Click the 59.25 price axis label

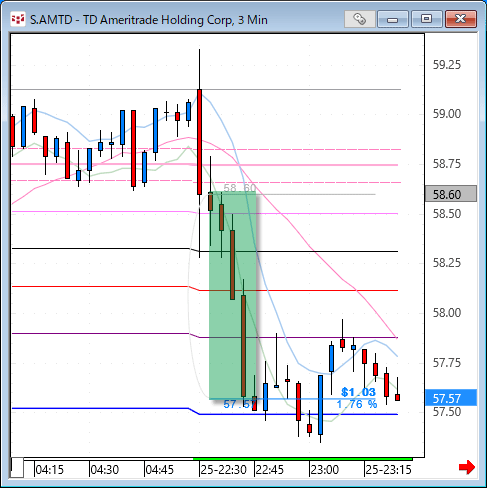pos(447,65)
